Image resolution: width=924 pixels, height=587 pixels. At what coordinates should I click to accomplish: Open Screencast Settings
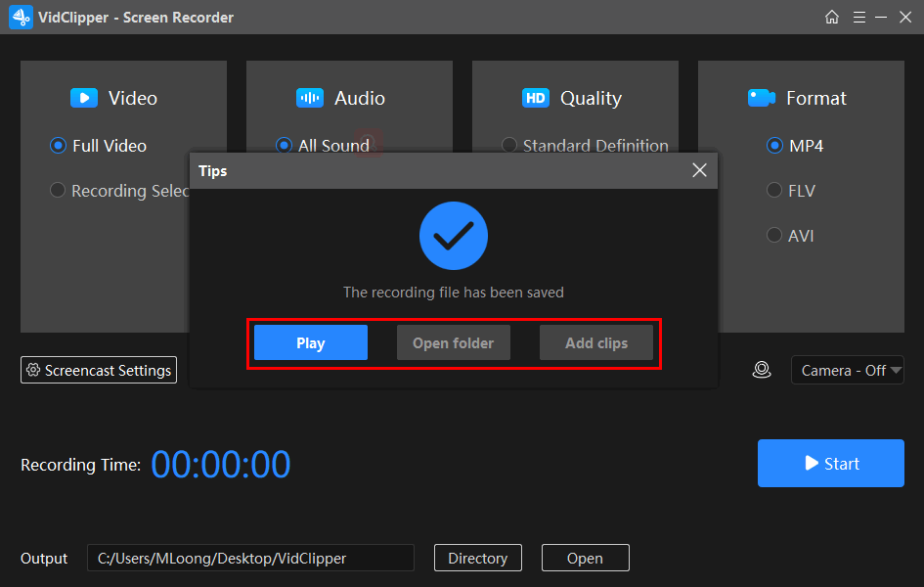(x=99, y=370)
